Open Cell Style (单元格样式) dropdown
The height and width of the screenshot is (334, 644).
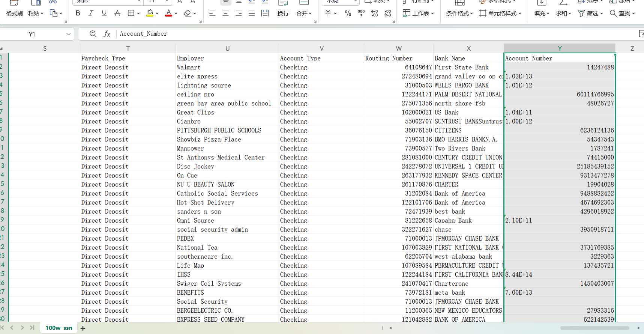500,14
